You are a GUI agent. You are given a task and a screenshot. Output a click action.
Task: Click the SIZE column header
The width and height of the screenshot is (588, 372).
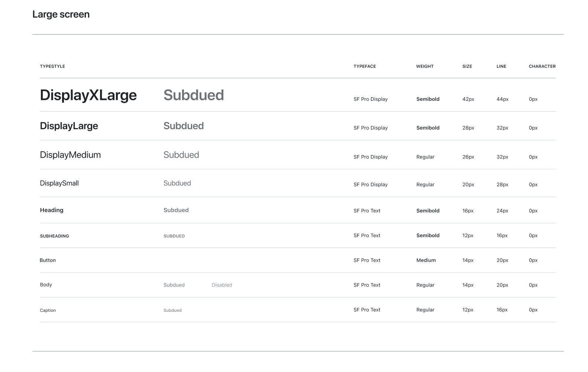point(467,66)
